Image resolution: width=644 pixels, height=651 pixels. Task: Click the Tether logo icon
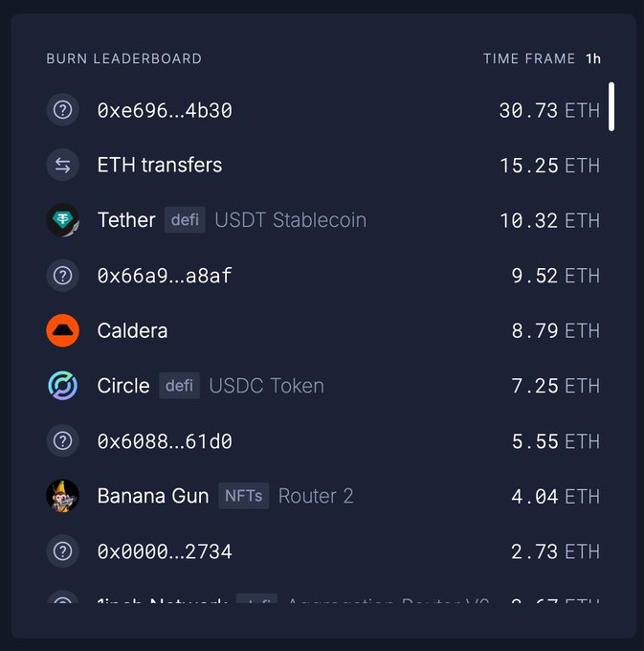click(62, 220)
